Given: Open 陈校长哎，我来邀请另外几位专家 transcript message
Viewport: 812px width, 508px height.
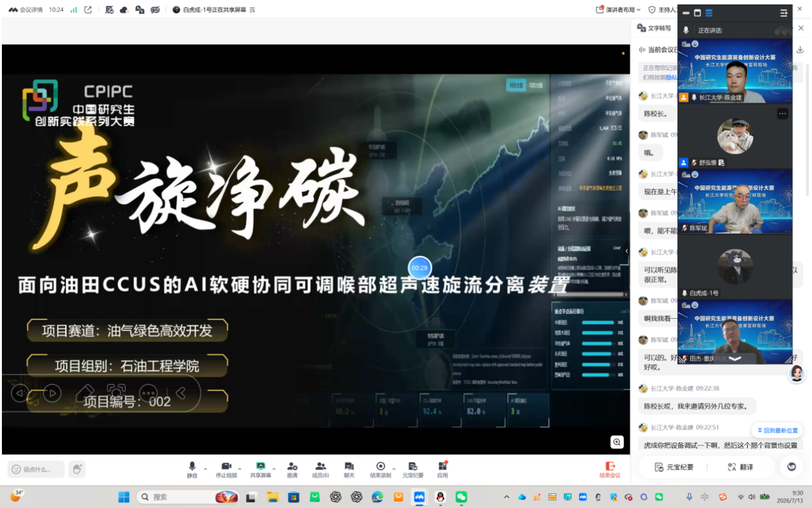Looking at the screenshot, I should [697, 406].
